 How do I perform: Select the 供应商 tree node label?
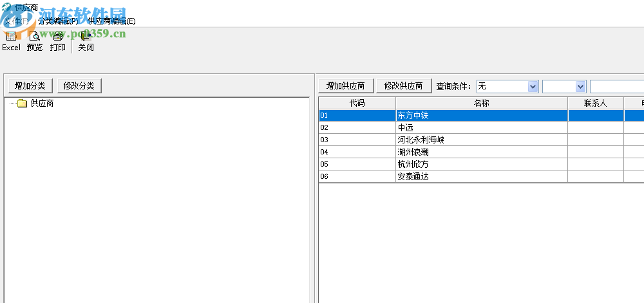pos(43,104)
